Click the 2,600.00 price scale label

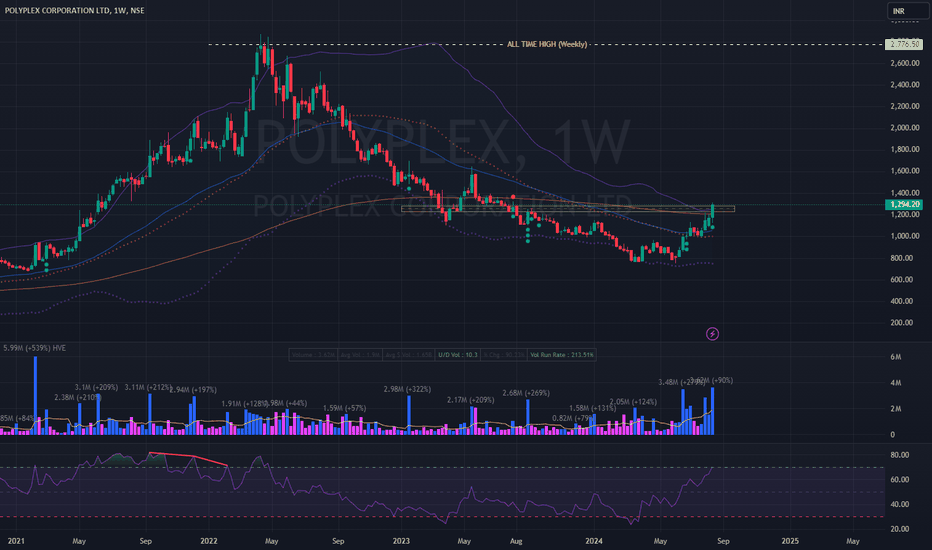click(x=905, y=63)
